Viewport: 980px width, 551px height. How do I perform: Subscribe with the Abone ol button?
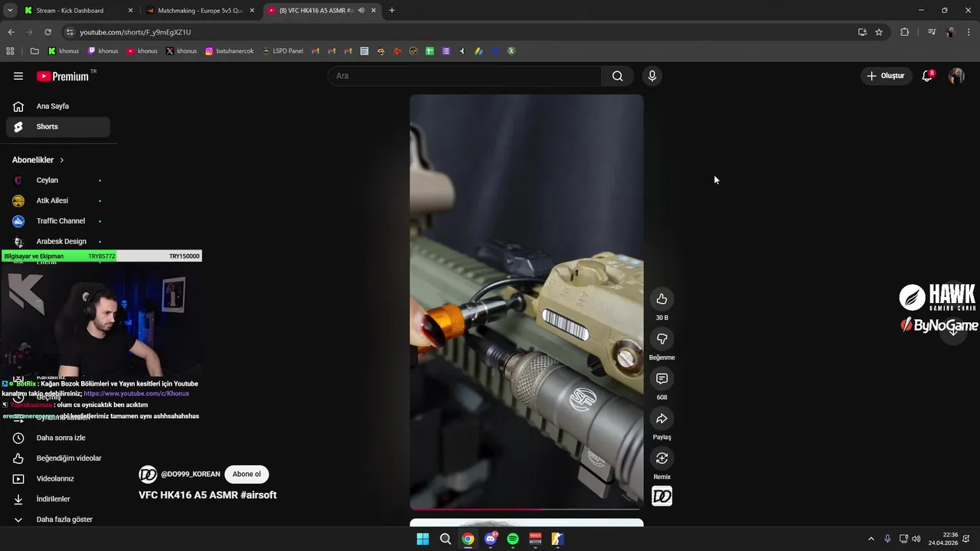point(247,474)
